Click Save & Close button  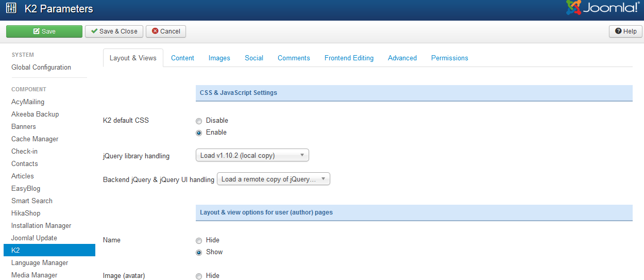(114, 31)
